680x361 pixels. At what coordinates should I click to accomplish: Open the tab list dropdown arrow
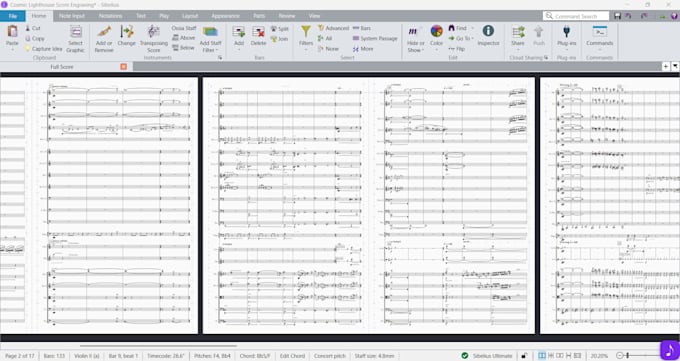(x=675, y=66)
